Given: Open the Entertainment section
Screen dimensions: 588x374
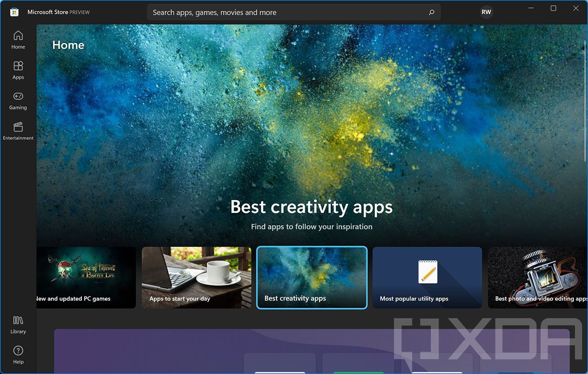Looking at the screenshot, I should click(18, 131).
